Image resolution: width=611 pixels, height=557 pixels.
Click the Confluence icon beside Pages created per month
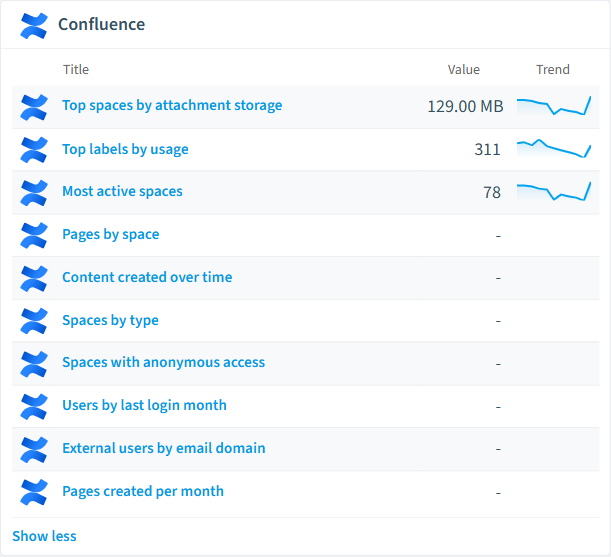[34, 492]
